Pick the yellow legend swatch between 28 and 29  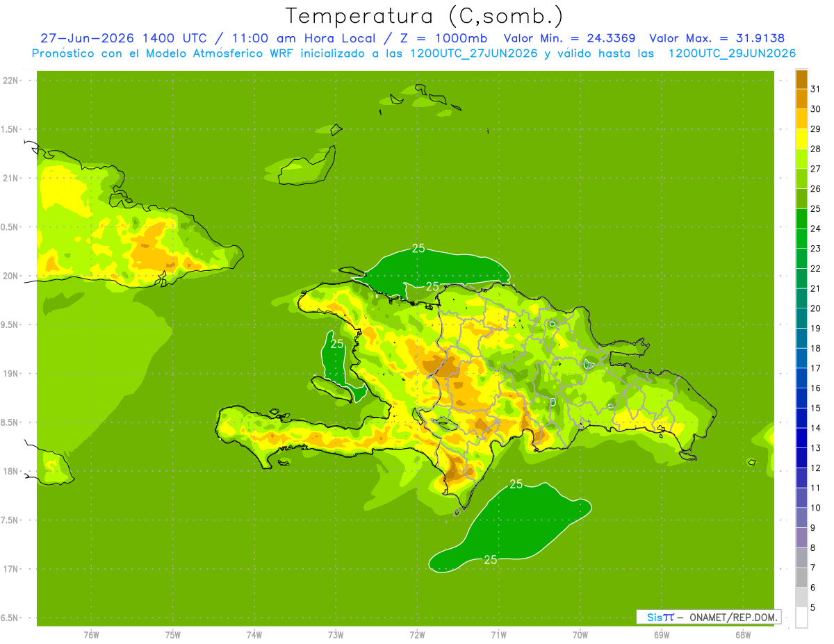[x=801, y=139]
